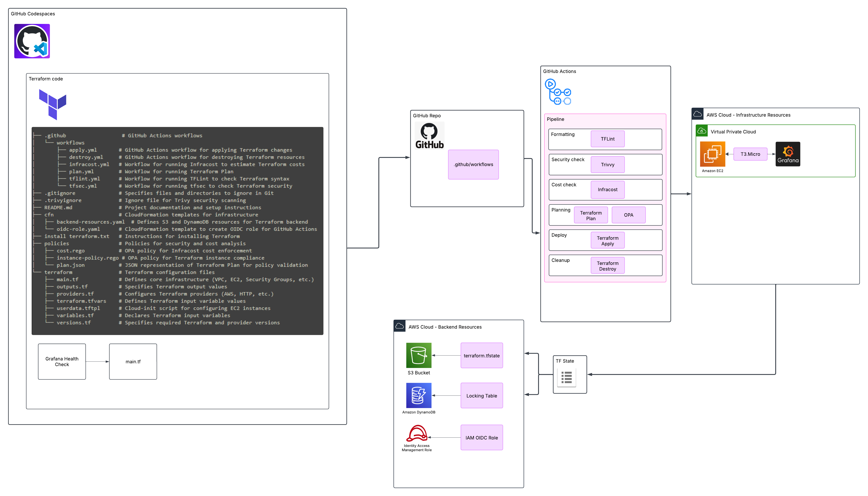Image resolution: width=868 pixels, height=496 pixels.
Task: Select the Terraform Destroy cleanup step
Action: pyautogui.click(x=607, y=266)
